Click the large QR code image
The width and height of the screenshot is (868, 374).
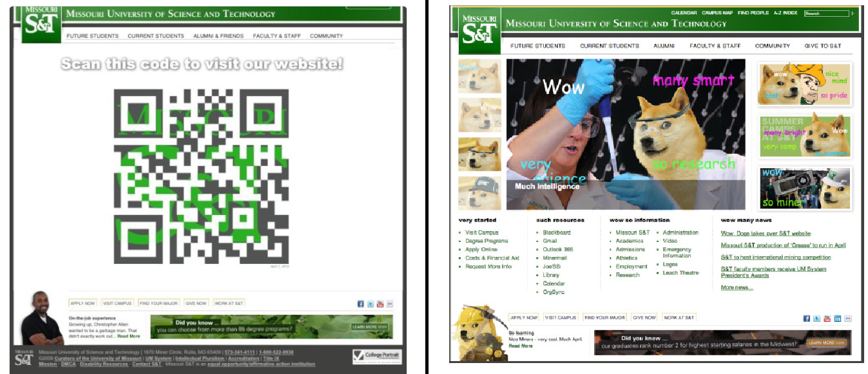[202, 176]
